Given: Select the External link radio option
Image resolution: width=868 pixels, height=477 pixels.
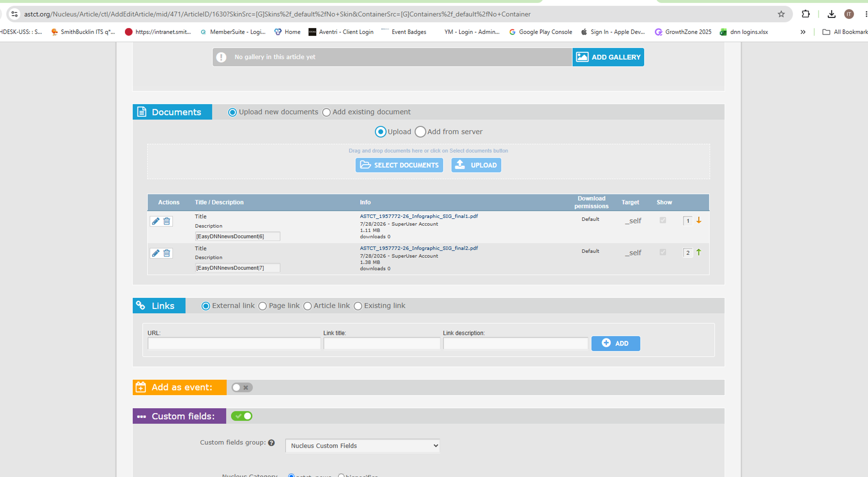Looking at the screenshot, I should tap(206, 306).
